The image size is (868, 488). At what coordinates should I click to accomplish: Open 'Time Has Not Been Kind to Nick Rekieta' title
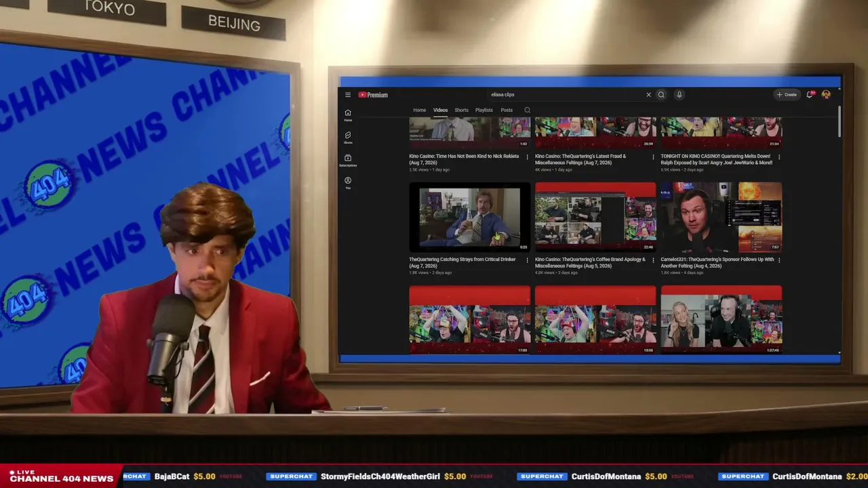(x=464, y=159)
